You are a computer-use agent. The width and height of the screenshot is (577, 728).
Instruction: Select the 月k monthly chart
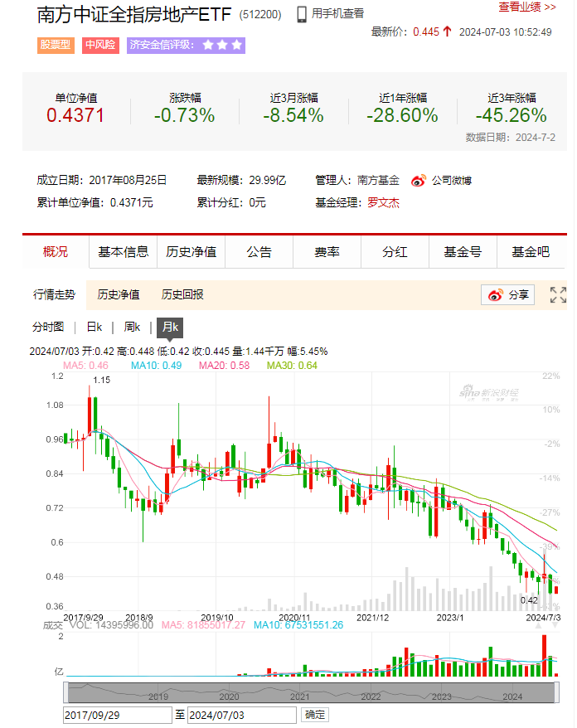point(170,328)
